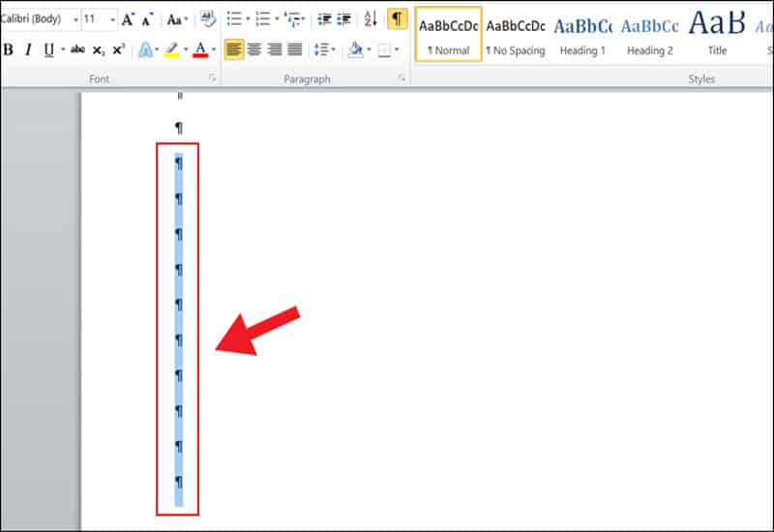Screen dimensions: 774x532
Task: Click the Clear Formatting icon
Action: (x=206, y=19)
